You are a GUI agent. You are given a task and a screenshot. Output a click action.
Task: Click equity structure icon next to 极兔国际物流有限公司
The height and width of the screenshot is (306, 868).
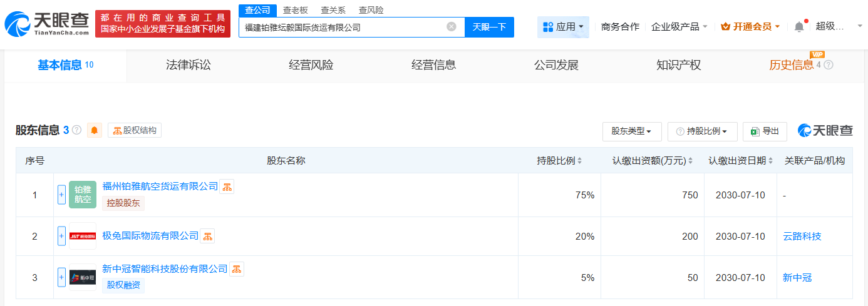point(207,236)
